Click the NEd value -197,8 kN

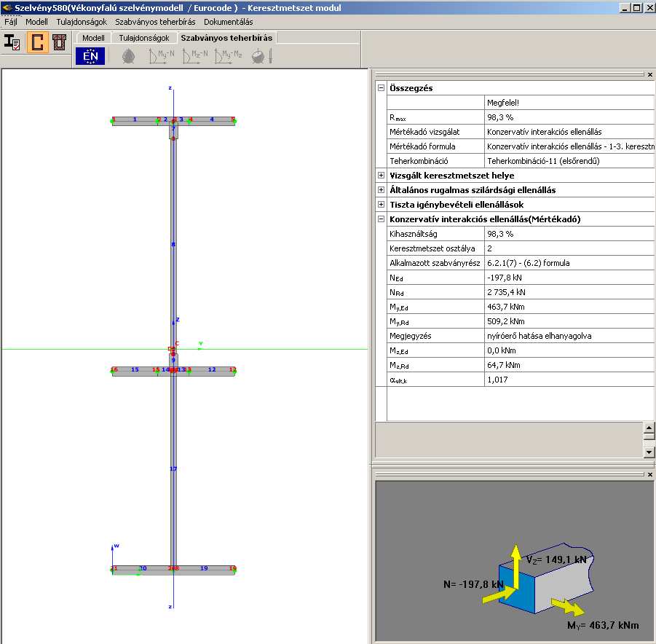pos(569,278)
